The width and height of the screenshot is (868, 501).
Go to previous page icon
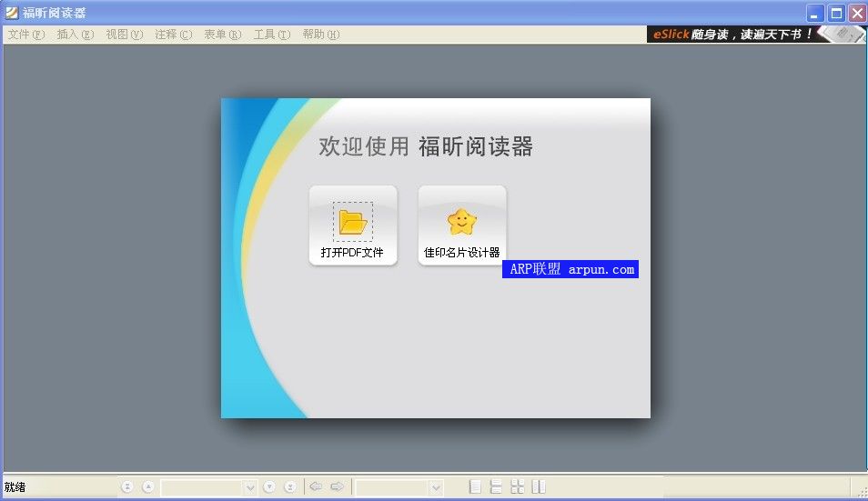coord(147,486)
